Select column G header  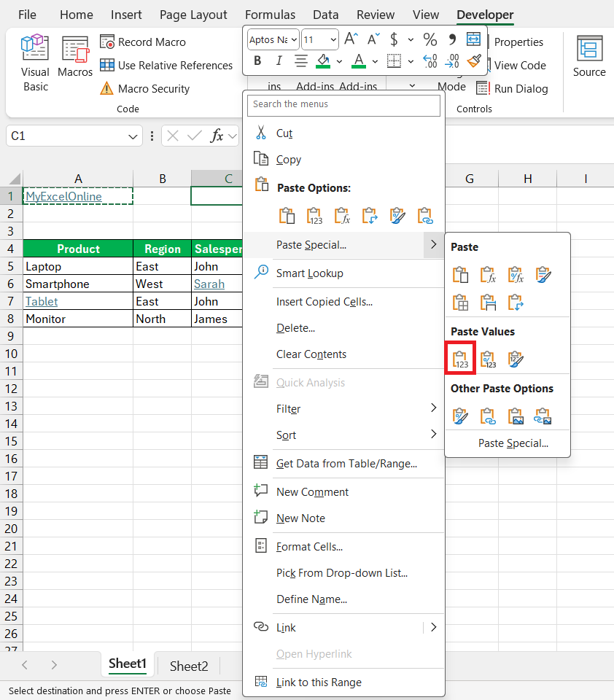pos(470,179)
